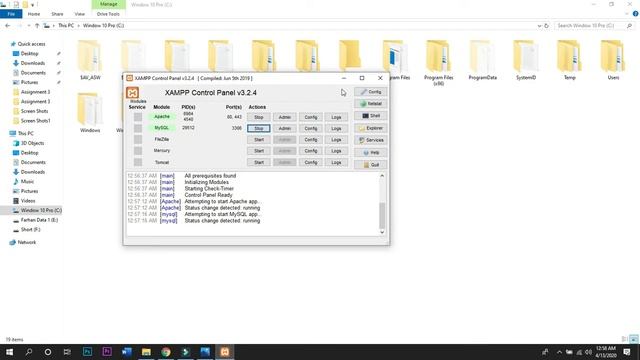Select the Manage contextual tab

pyautogui.click(x=109, y=4)
